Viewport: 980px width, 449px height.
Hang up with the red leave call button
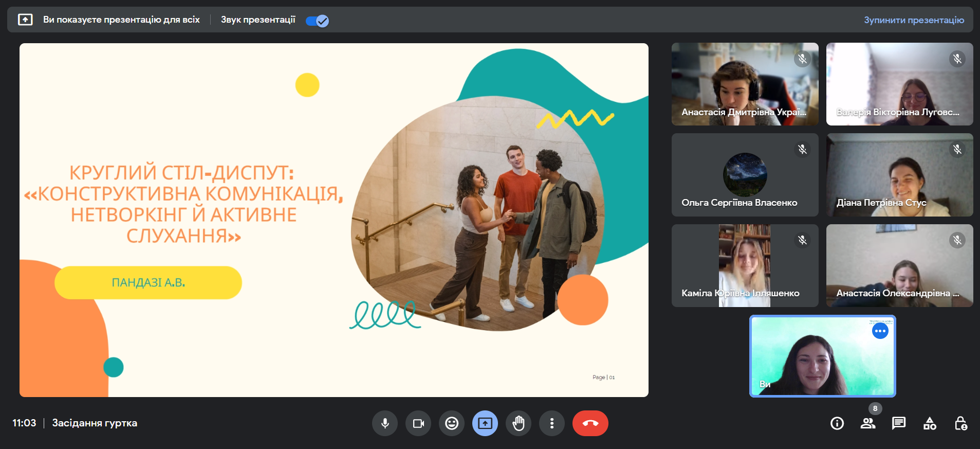pyautogui.click(x=590, y=423)
